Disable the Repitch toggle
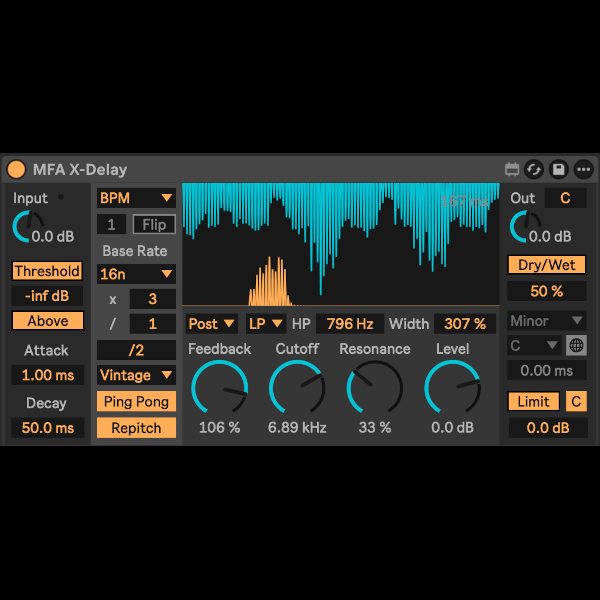600x600 pixels. pos(136,428)
